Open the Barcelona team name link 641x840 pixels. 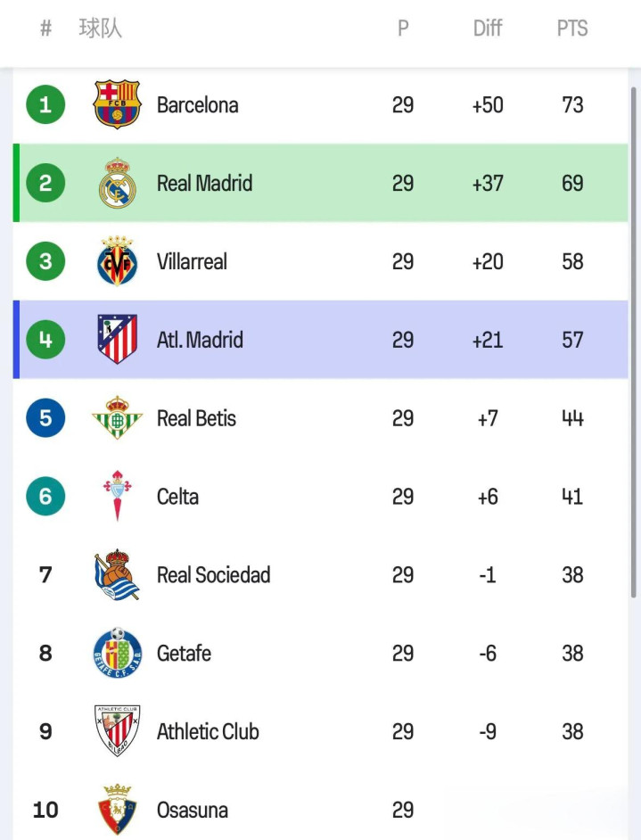(198, 105)
